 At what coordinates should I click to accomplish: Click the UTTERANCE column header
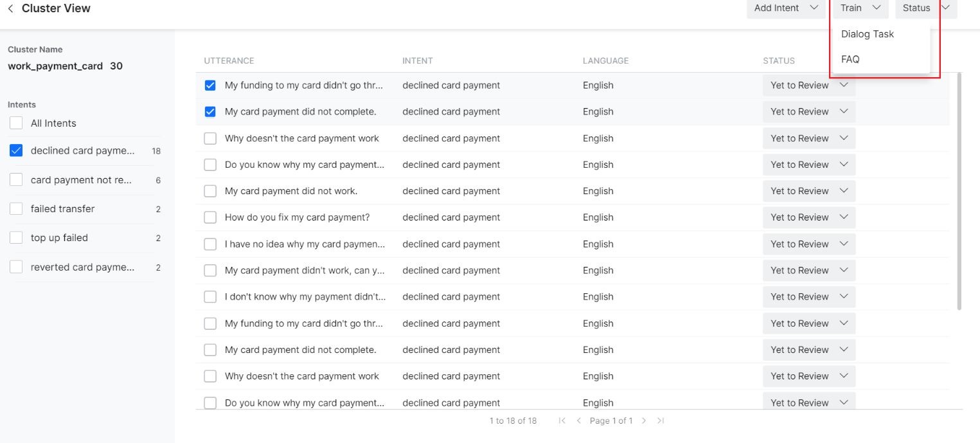(x=229, y=60)
